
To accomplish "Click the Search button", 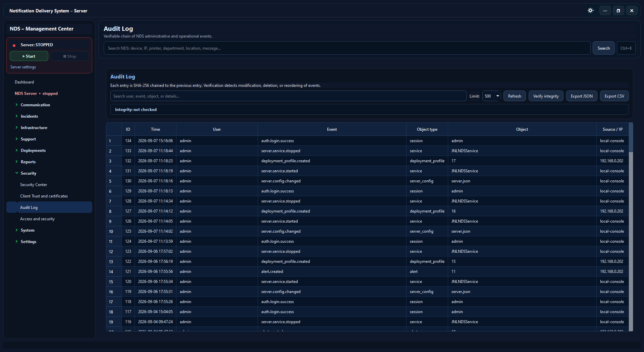I will click(604, 48).
